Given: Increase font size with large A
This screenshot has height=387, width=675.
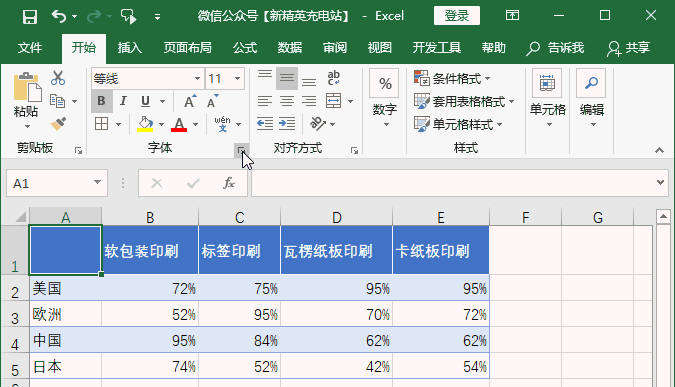Looking at the screenshot, I should click(189, 102).
